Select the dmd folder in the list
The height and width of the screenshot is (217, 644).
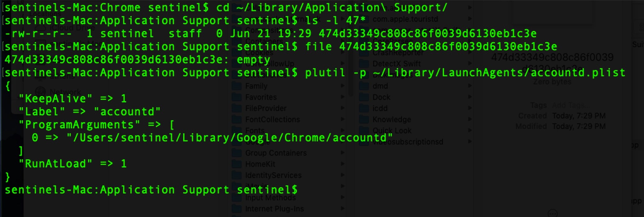pyautogui.click(x=380, y=86)
